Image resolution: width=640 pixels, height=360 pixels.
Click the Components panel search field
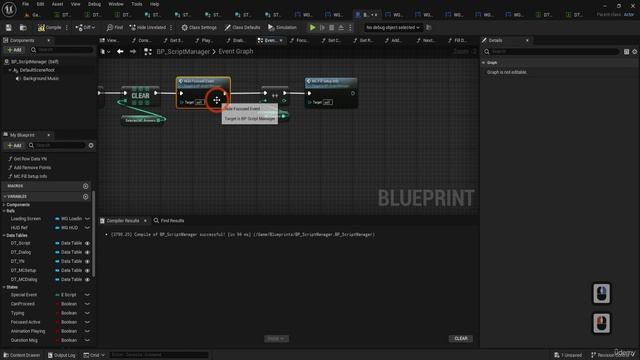tap(61, 50)
